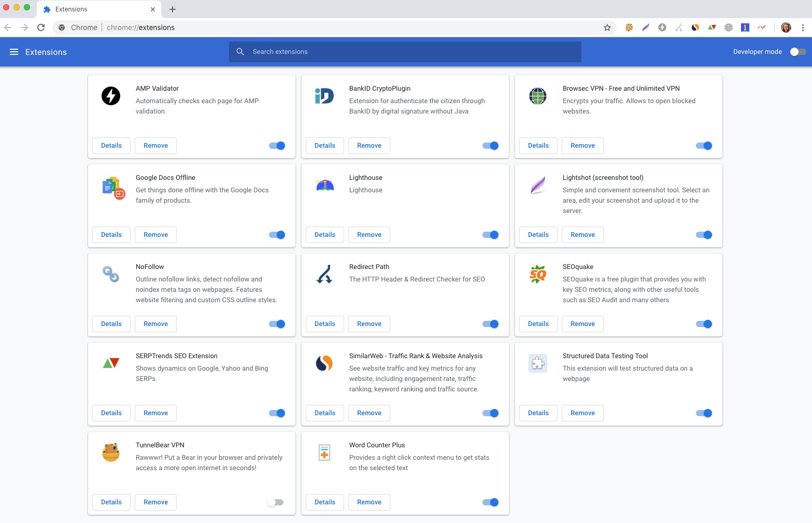This screenshot has height=523, width=812.
Task: Disable the SERPTrends SEO Extension
Action: [277, 413]
